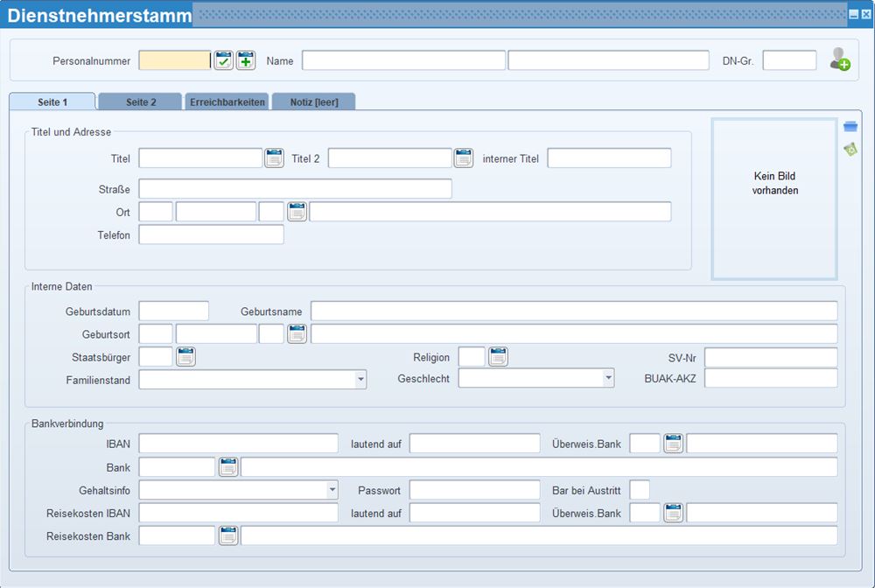Click the add employee person icon
The image size is (875, 588).
pos(839,59)
